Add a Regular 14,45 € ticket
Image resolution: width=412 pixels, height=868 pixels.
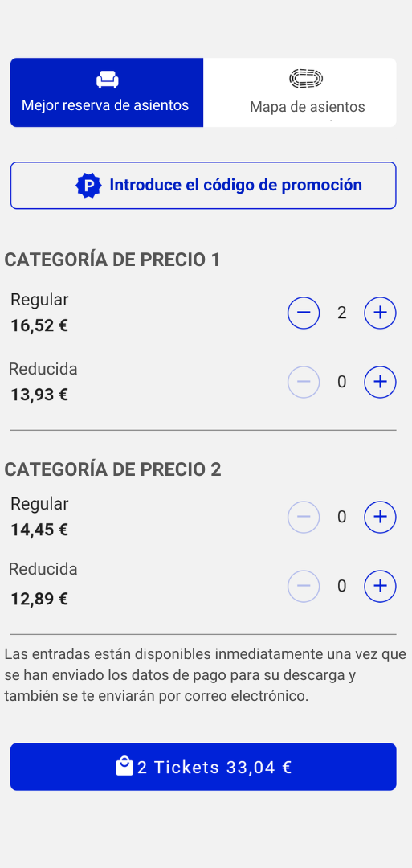380,517
